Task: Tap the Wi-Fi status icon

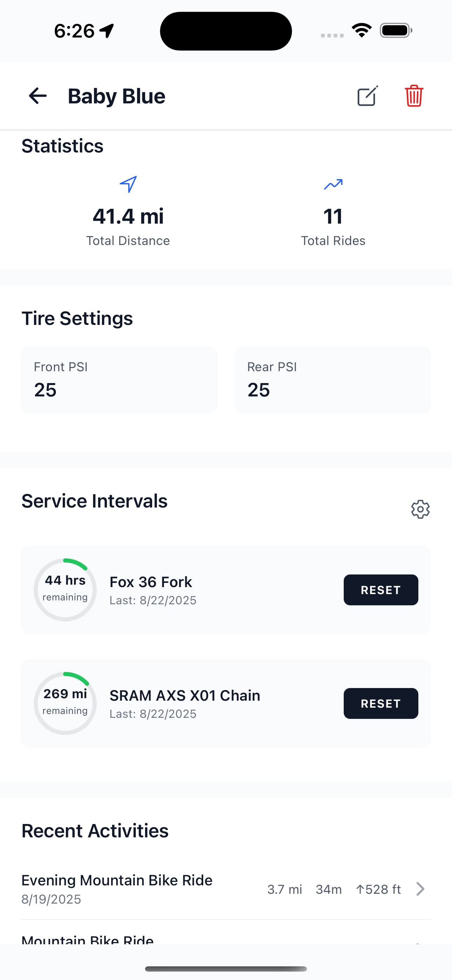Action: 362,30
